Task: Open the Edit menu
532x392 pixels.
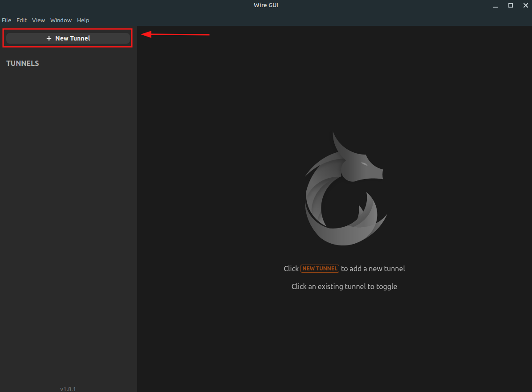Action: click(x=21, y=20)
